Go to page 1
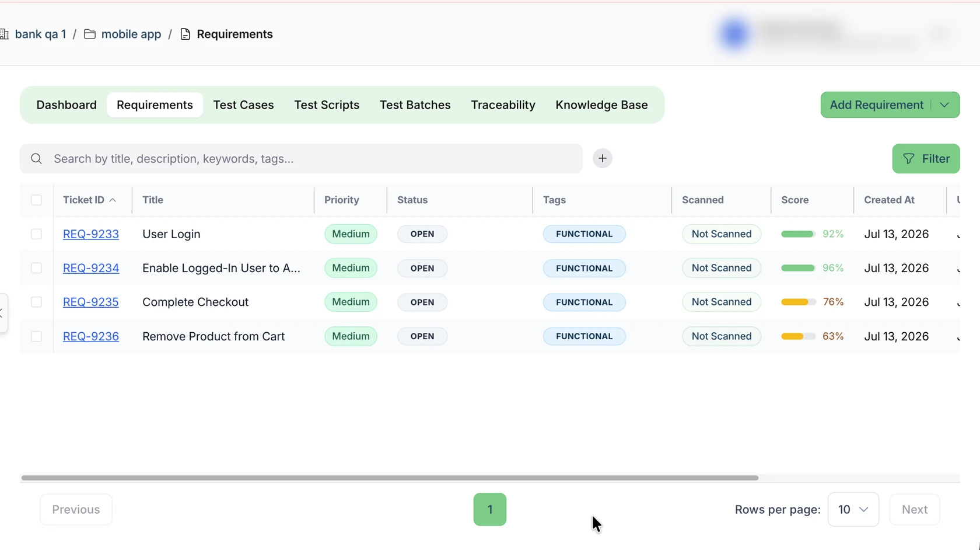 (x=490, y=509)
